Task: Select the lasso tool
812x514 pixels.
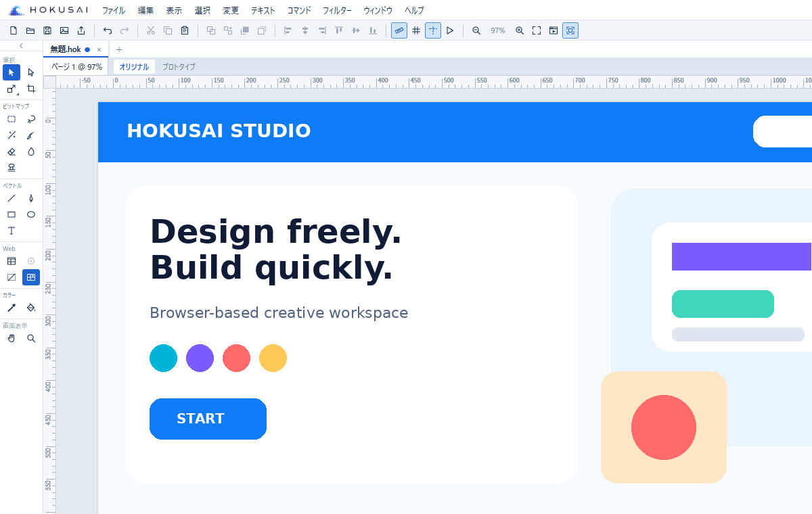Action: (31, 119)
